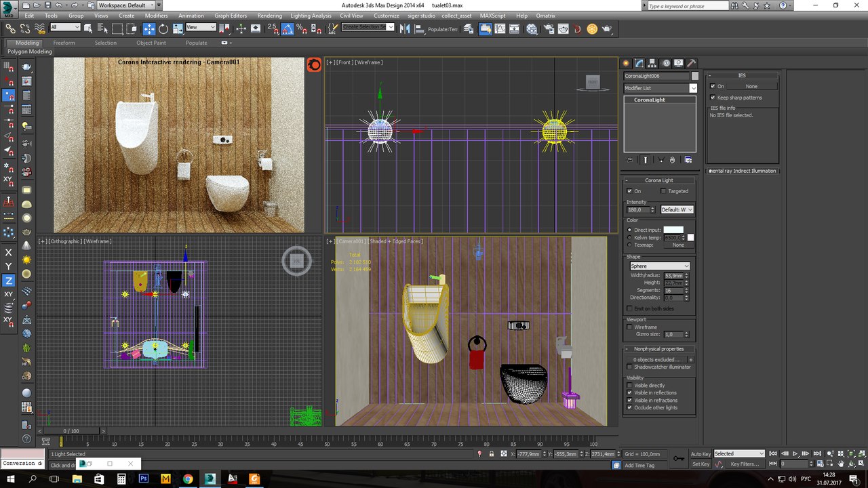The width and height of the screenshot is (868, 488).
Task: Enable the Targeted checkbox
Action: [663, 191]
